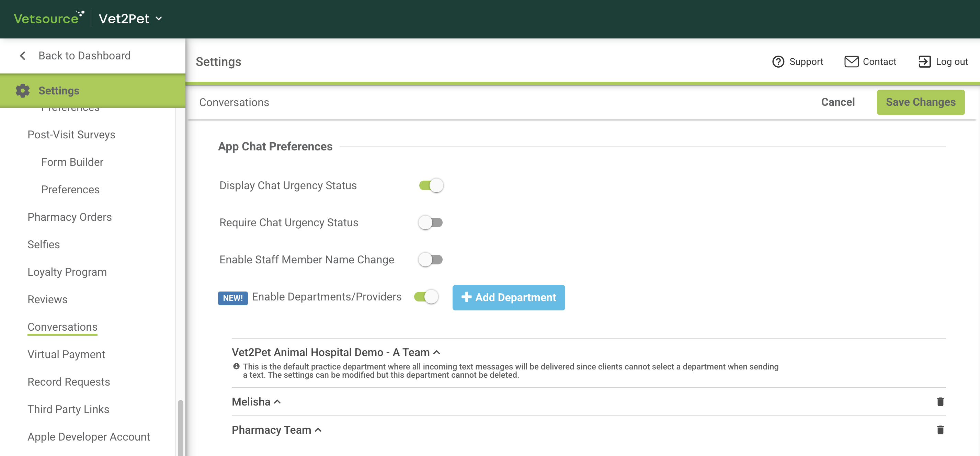Open Pharmacy Orders in the sidebar
This screenshot has width=980, height=456.
[x=70, y=217]
